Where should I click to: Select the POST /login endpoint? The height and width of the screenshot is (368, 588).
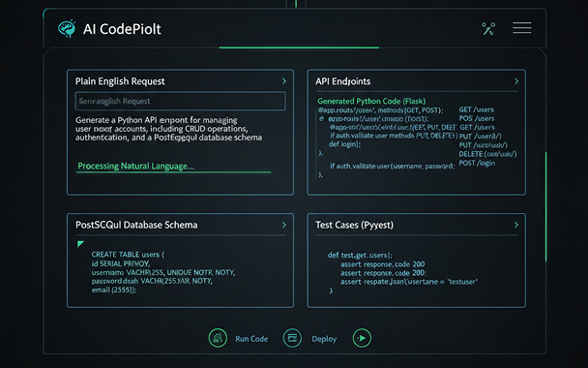coord(477,163)
